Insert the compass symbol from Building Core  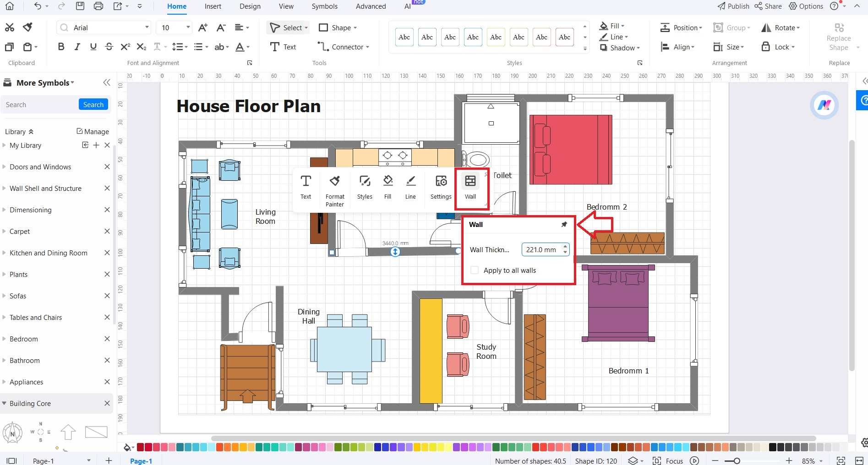coord(12,432)
